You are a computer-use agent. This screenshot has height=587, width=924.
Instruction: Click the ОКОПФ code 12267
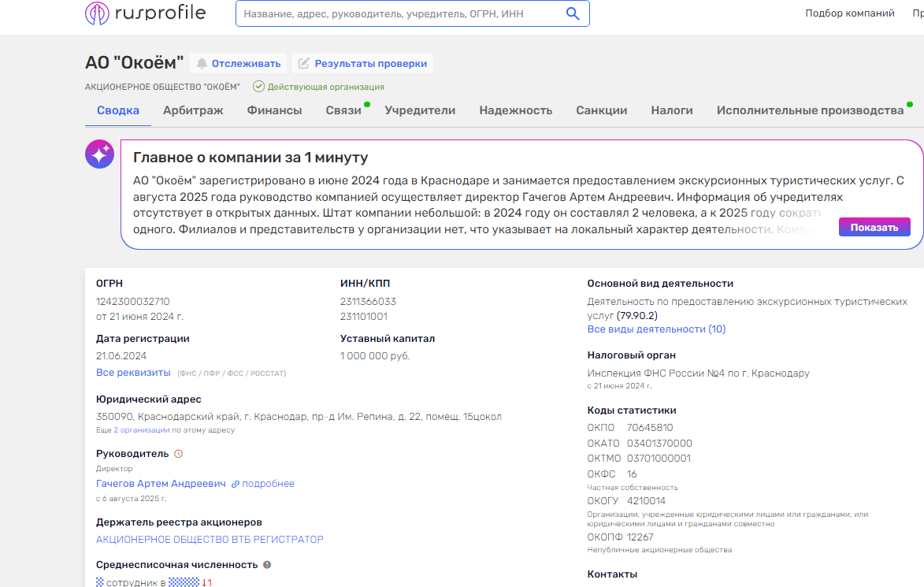point(640,537)
